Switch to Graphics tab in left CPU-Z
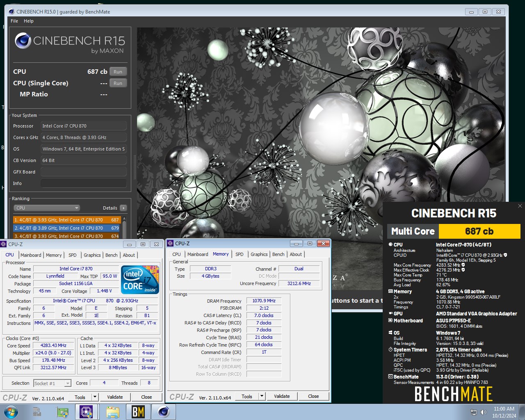 pyautogui.click(x=92, y=255)
